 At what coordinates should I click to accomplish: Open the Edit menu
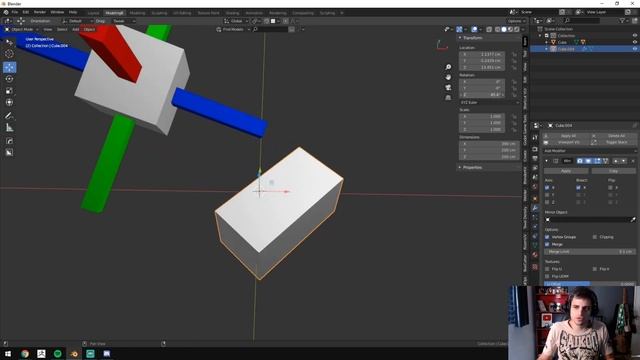pos(26,12)
